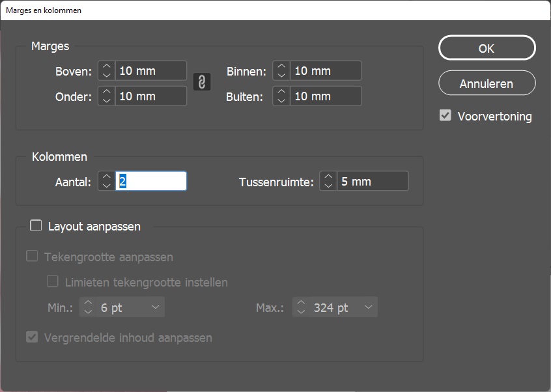Focus the Boven margin input field
Screen dimensions: 551x392
[151, 70]
